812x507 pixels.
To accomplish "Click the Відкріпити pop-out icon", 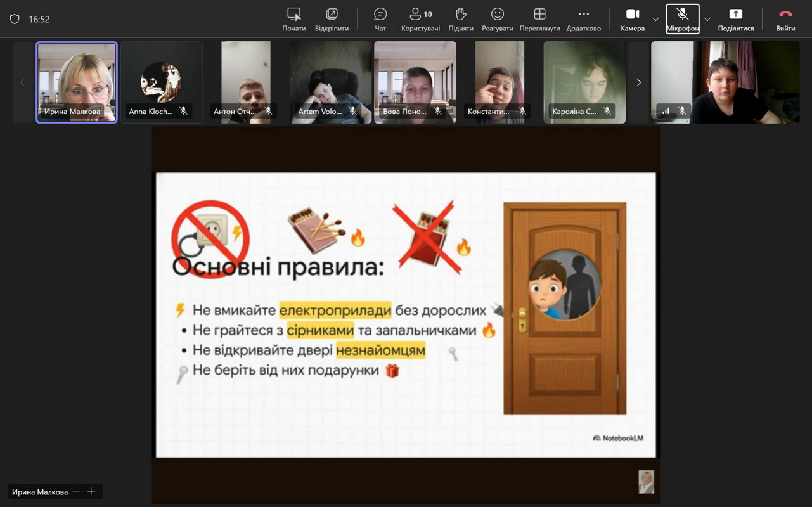I will [x=332, y=19].
